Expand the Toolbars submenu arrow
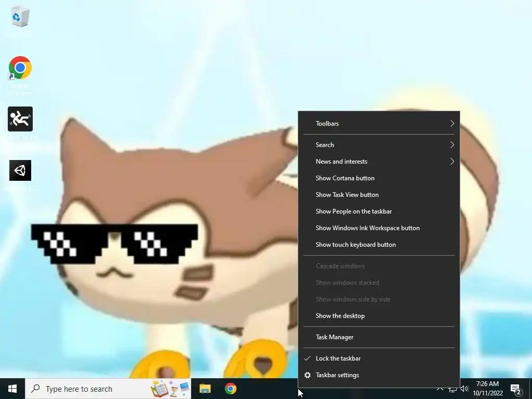Screen dimensions: 532x399 click(x=452, y=124)
